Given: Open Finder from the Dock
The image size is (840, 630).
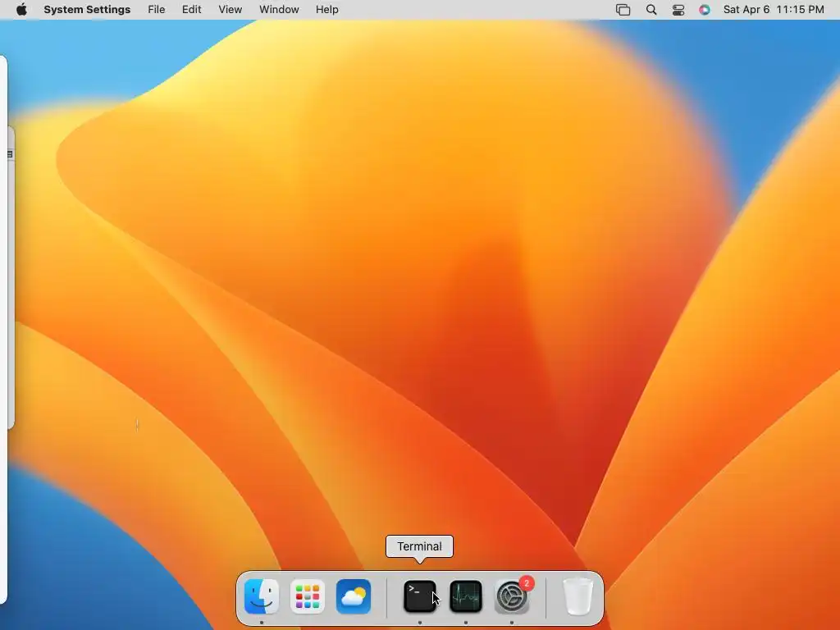Looking at the screenshot, I should (x=262, y=596).
